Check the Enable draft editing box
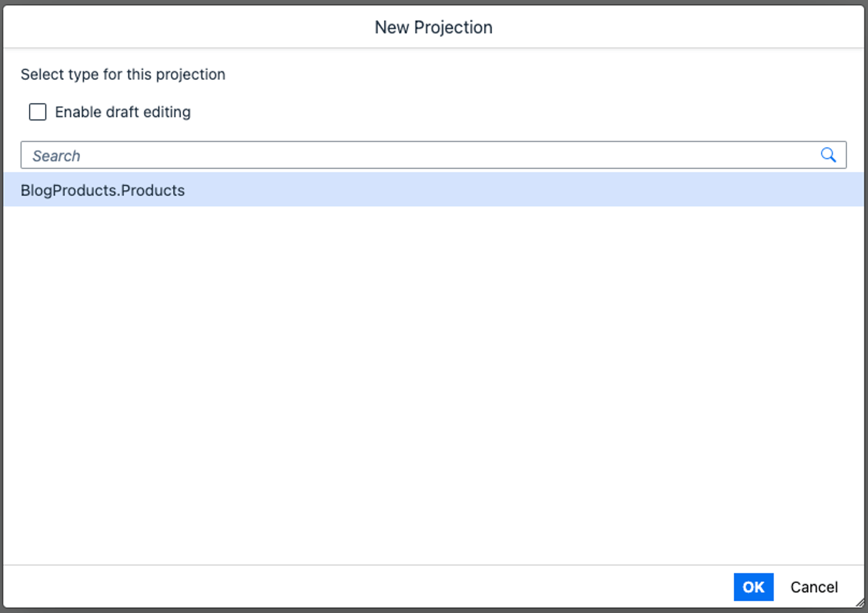 [x=37, y=112]
